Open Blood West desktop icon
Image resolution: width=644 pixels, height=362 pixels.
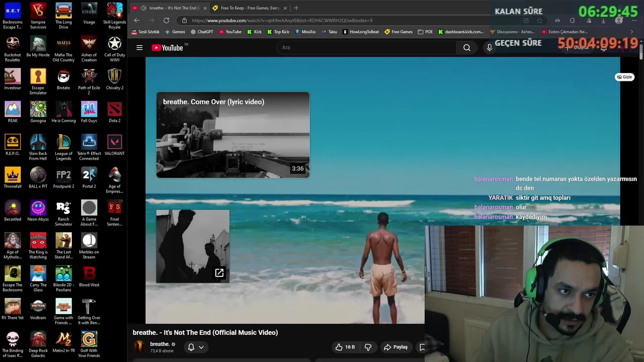pos(89,277)
